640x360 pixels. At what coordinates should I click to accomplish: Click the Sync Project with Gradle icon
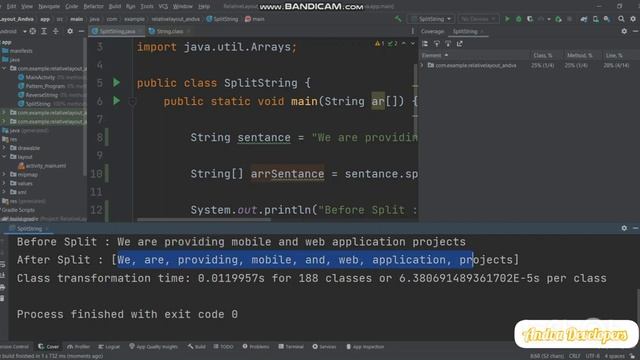[584, 19]
